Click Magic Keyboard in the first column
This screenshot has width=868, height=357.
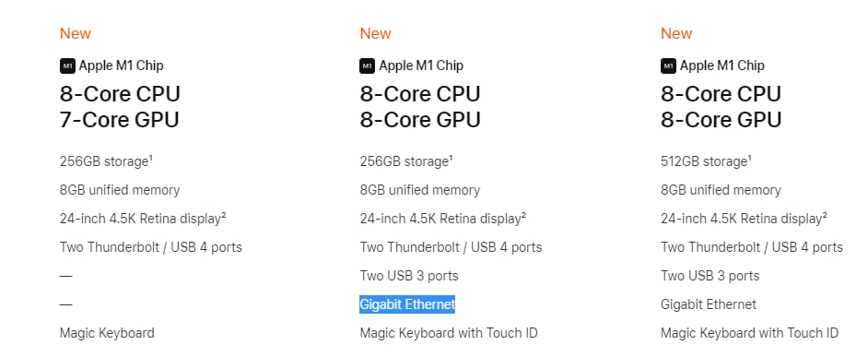(x=107, y=333)
